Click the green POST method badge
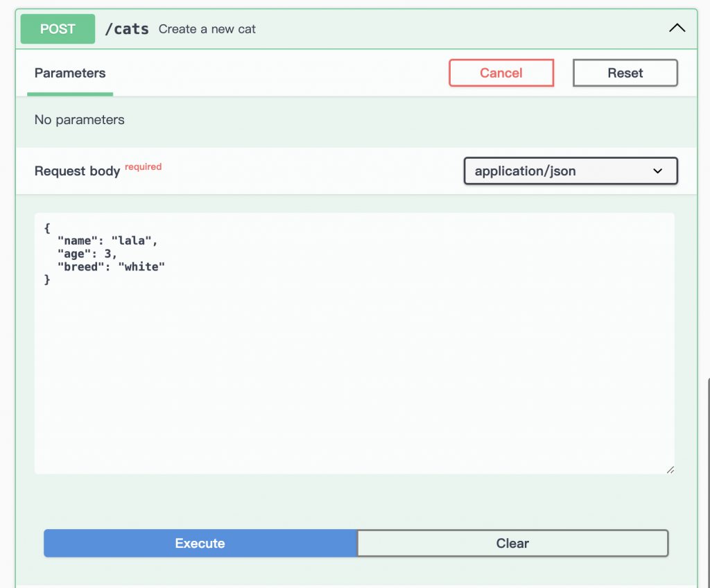 click(58, 29)
